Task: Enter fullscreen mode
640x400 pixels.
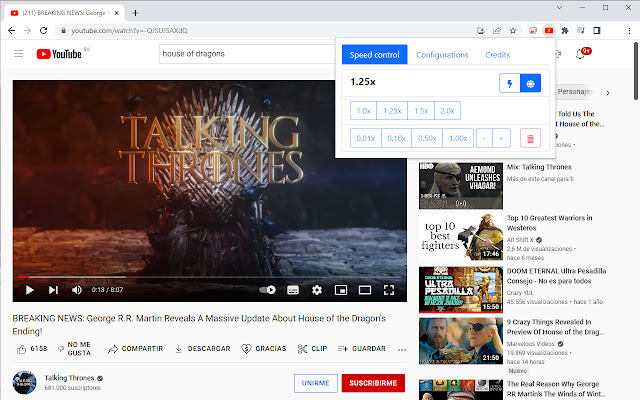Action: [x=389, y=290]
